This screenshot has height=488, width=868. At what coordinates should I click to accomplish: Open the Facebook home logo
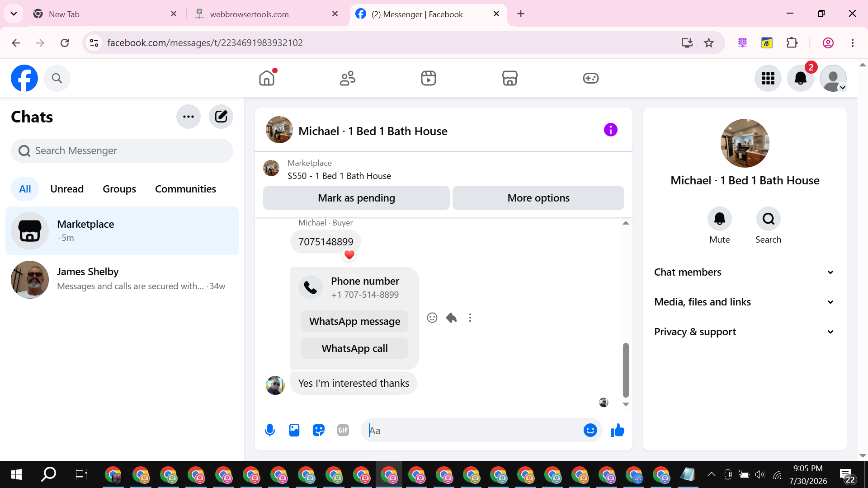click(24, 78)
